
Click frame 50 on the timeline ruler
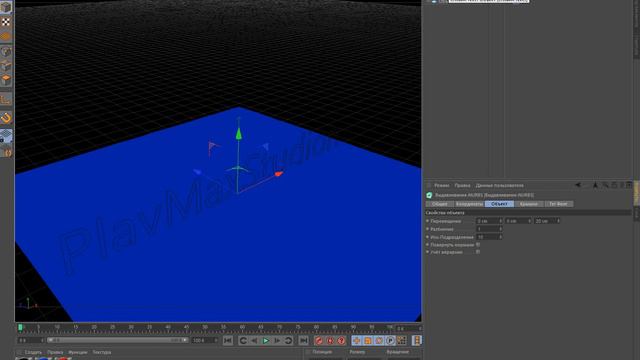click(205, 327)
